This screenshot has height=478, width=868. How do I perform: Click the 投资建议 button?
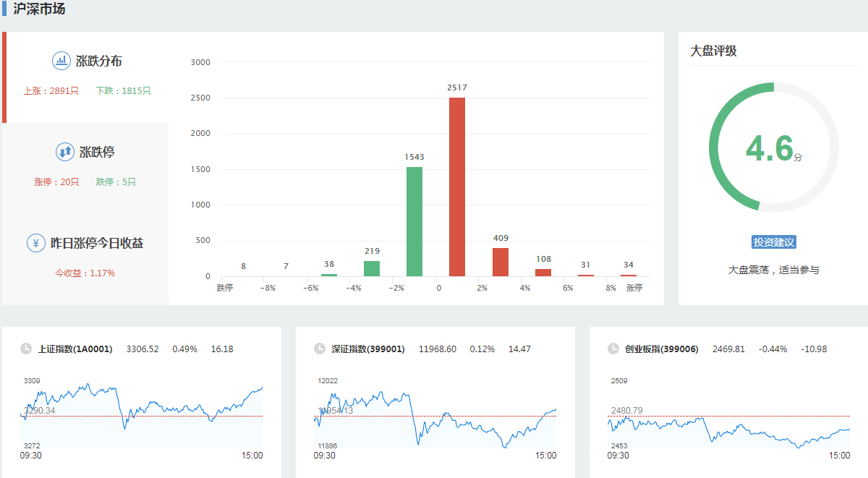774,242
